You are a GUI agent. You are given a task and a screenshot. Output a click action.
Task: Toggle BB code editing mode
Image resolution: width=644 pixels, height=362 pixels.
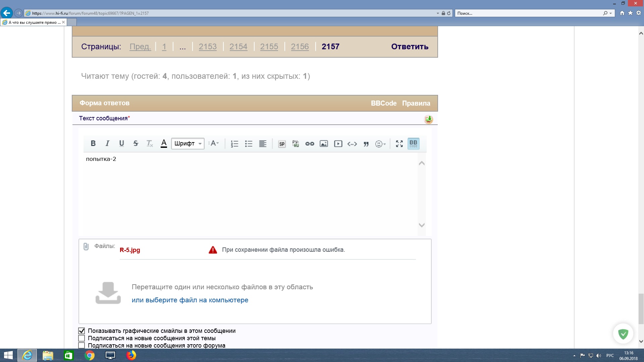click(413, 144)
